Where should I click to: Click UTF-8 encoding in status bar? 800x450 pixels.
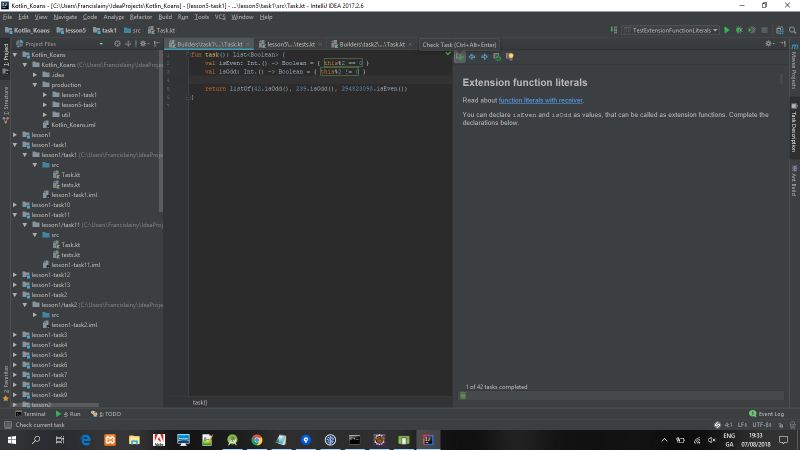coord(761,424)
